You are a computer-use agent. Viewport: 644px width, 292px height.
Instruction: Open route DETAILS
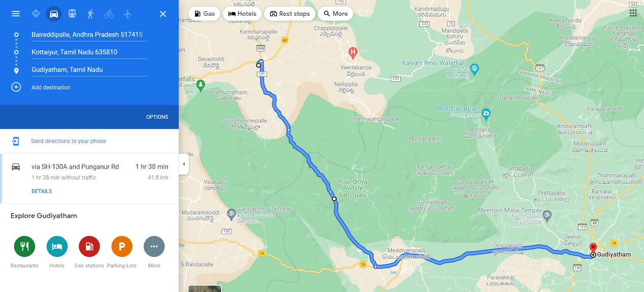(42, 191)
